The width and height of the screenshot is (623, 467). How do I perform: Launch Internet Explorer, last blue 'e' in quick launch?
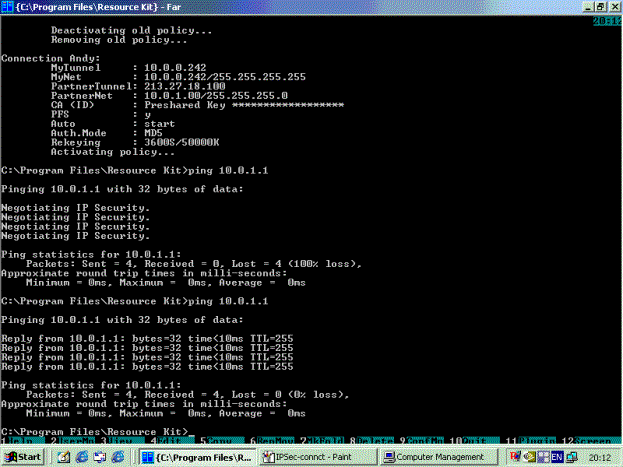[118, 457]
